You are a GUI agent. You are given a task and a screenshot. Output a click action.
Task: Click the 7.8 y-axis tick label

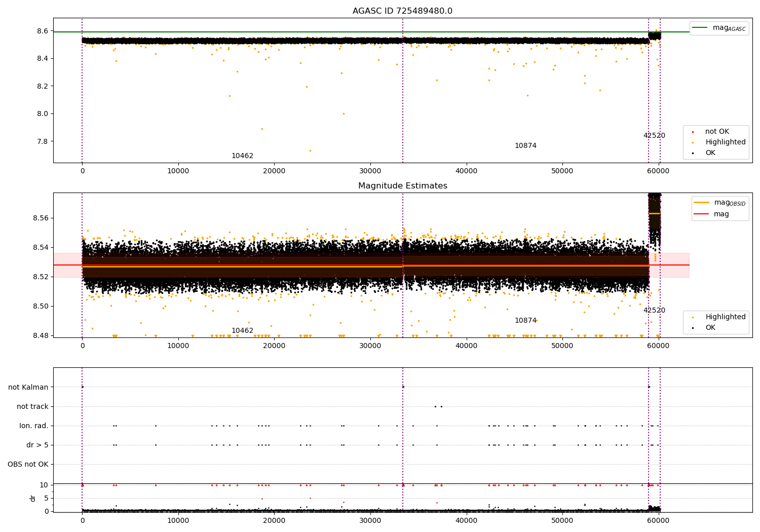coord(42,141)
